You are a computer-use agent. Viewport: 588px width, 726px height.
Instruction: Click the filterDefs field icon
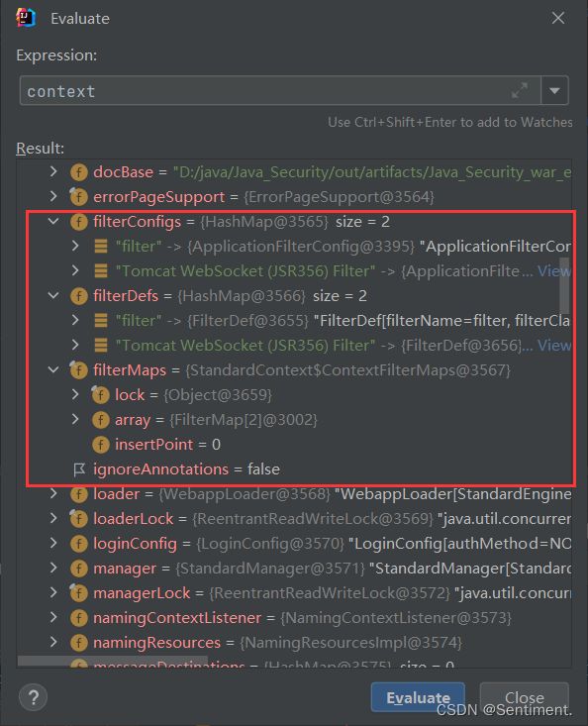pyautogui.click(x=79, y=296)
